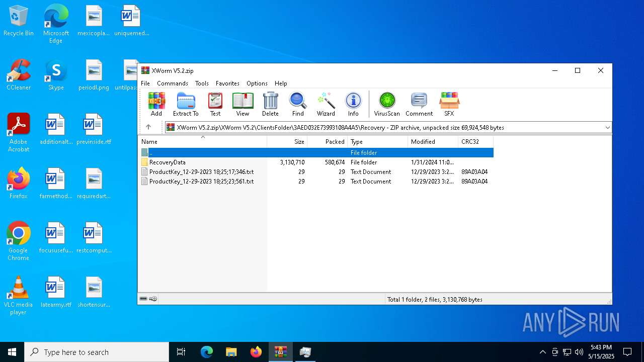Sort by the CRC32 column header

click(476, 142)
